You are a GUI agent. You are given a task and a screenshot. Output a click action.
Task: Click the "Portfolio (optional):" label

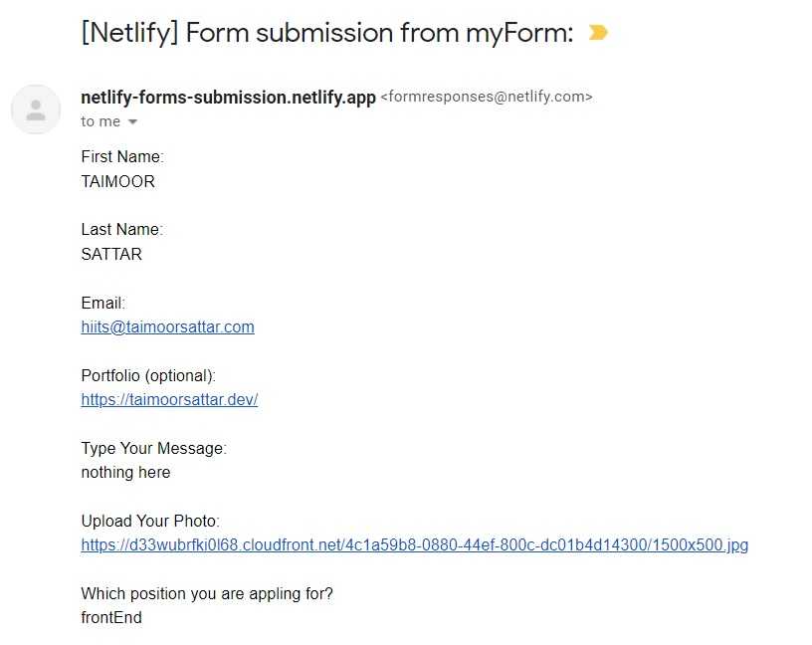(x=148, y=375)
